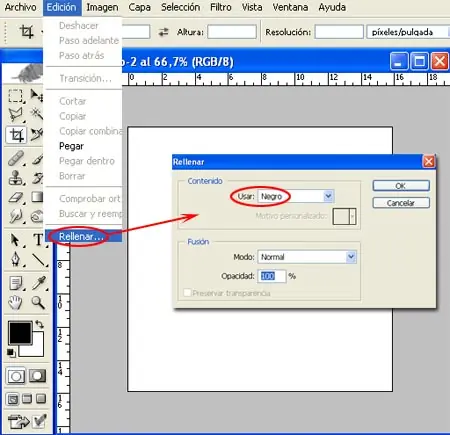The image size is (450, 435).
Task: Select the Eyedropper tool
Action: (38, 283)
